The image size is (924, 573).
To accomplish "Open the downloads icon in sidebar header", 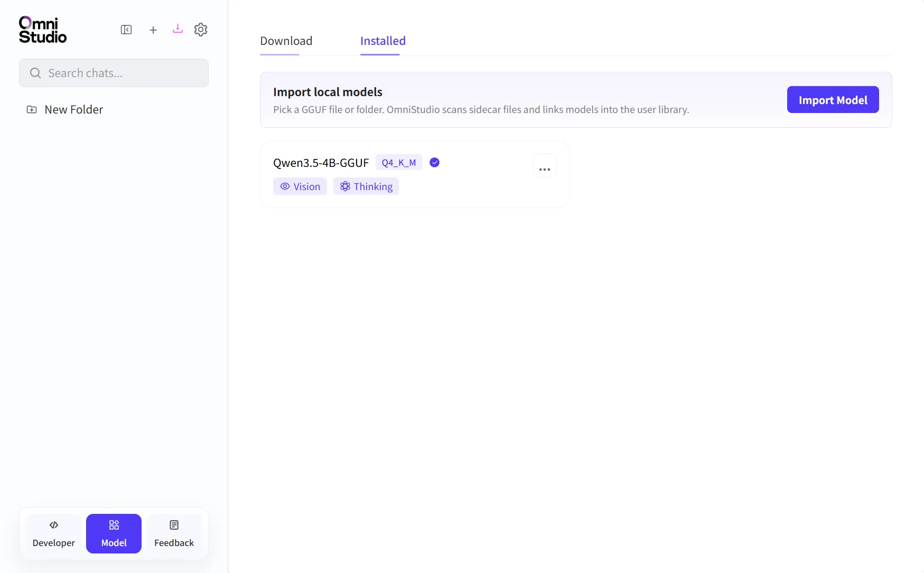I will [x=178, y=29].
